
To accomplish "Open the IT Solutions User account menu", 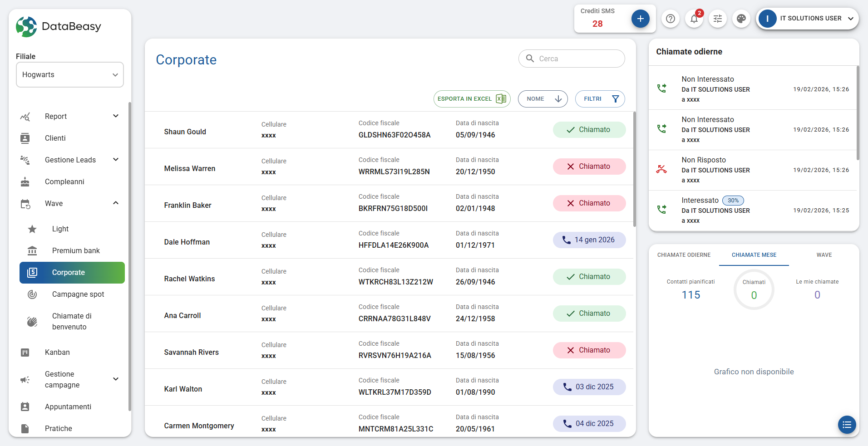I will [x=808, y=19].
